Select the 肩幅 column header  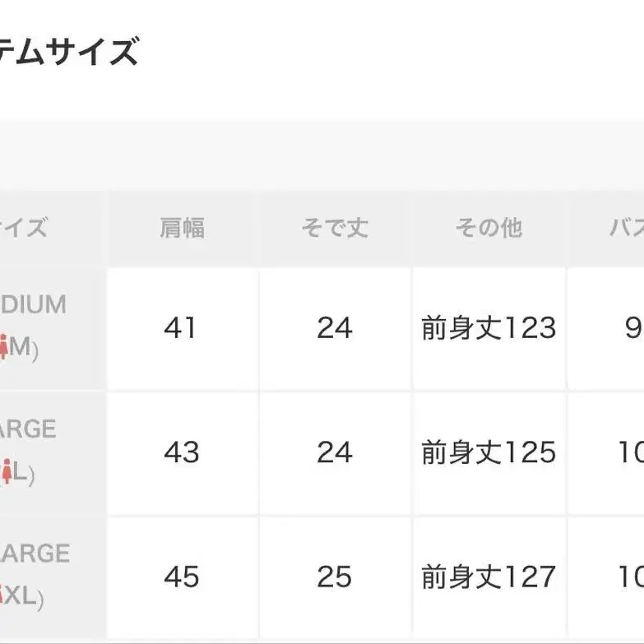183,228
